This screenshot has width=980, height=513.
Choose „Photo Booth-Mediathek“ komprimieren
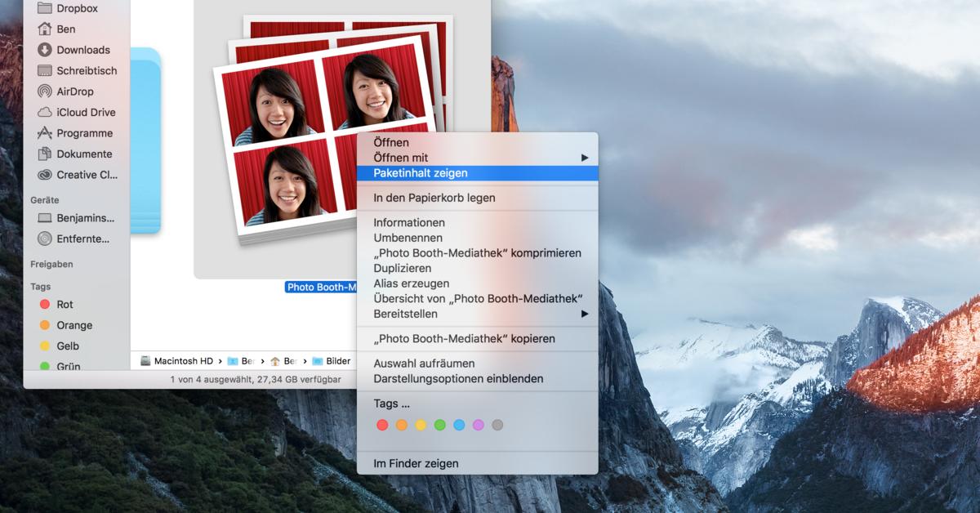click(478, 253)
